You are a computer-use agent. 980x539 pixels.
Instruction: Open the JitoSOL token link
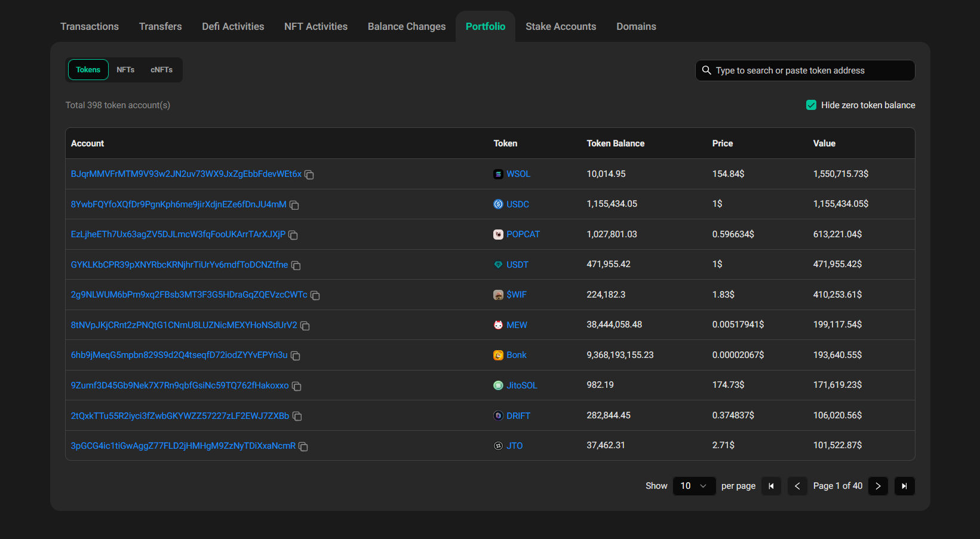click(x=522, y=385)
